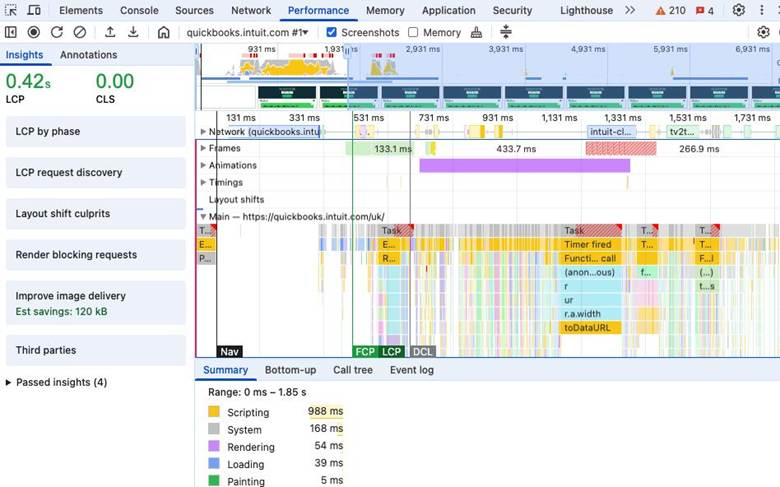Viewport: 780px width, 487px height.
Task: Open the DevTools settings gear at top right
Action: tap(739, 10)
